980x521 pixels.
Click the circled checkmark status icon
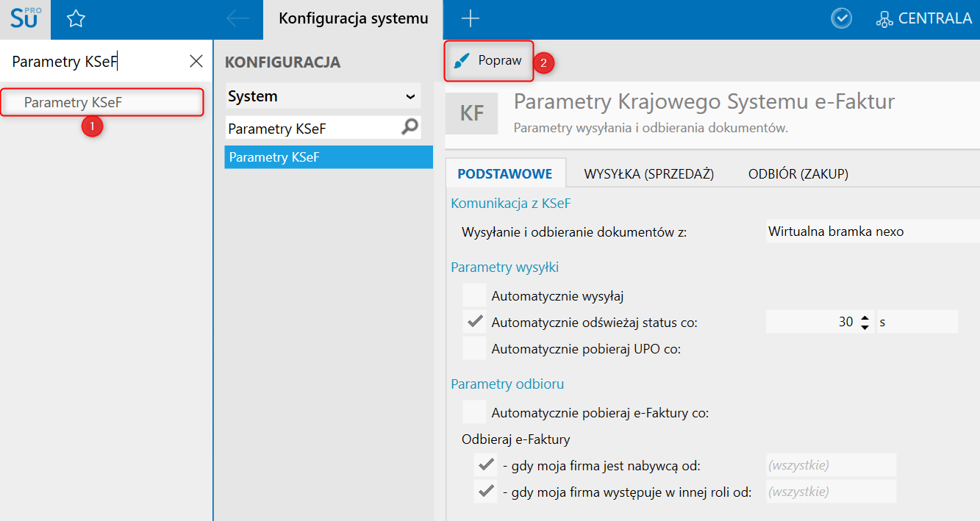tap(841, 19)
